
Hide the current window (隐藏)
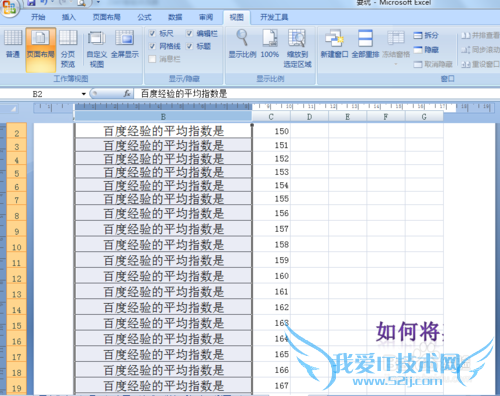point(426,50)
